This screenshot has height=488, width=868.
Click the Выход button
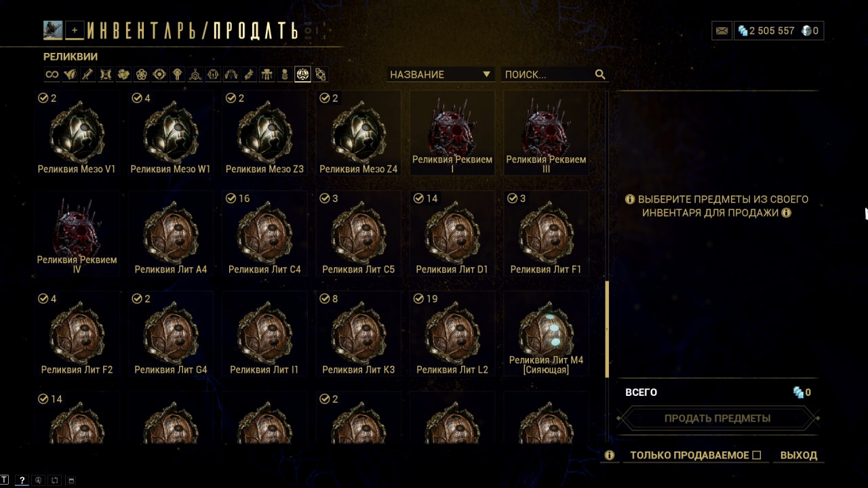pyautogui.click(x=799, y=455)
